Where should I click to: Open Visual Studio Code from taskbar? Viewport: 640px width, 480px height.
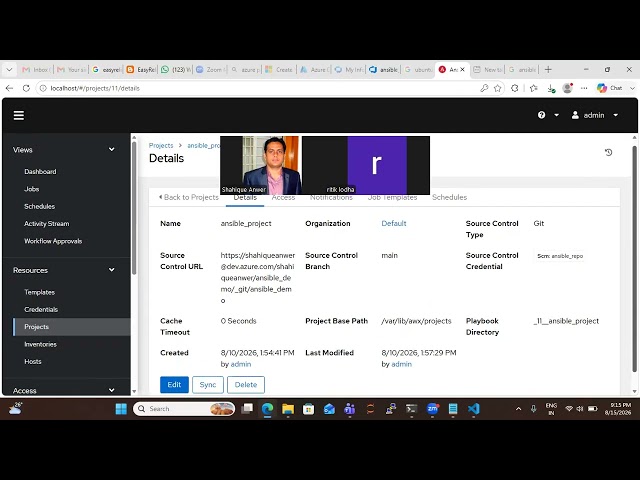pos(473,409)
